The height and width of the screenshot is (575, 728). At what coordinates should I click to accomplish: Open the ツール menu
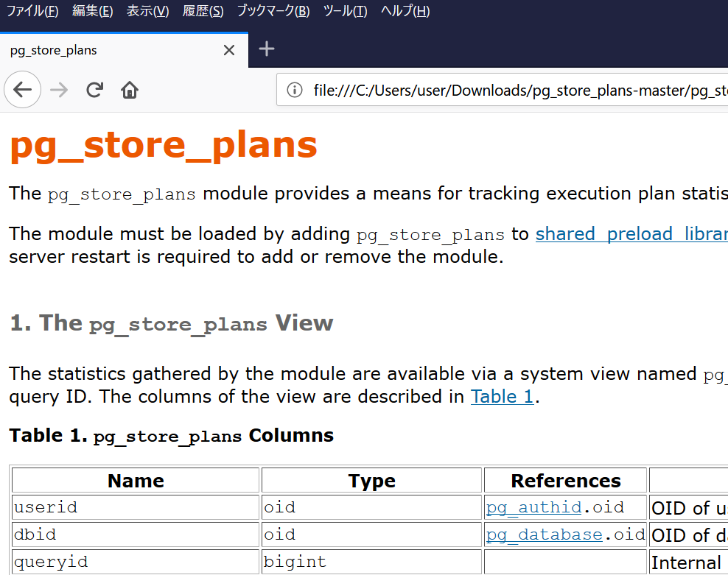[345, 11]
